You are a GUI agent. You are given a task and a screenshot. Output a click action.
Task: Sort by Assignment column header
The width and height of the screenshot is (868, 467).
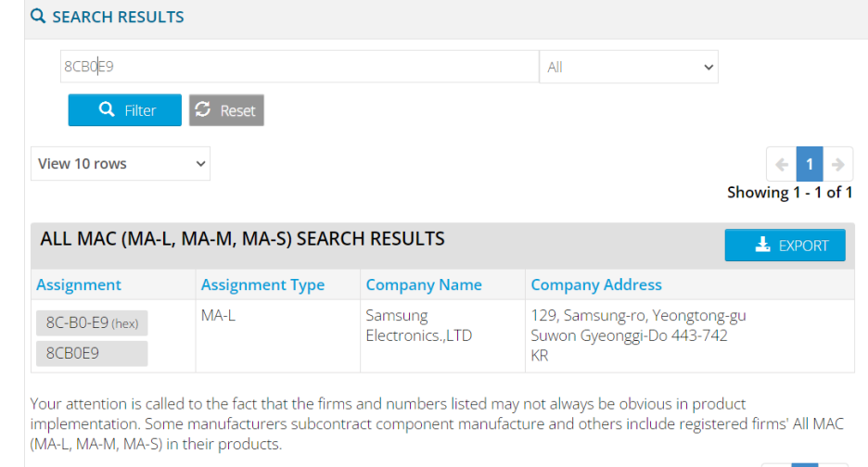(79, 285)
